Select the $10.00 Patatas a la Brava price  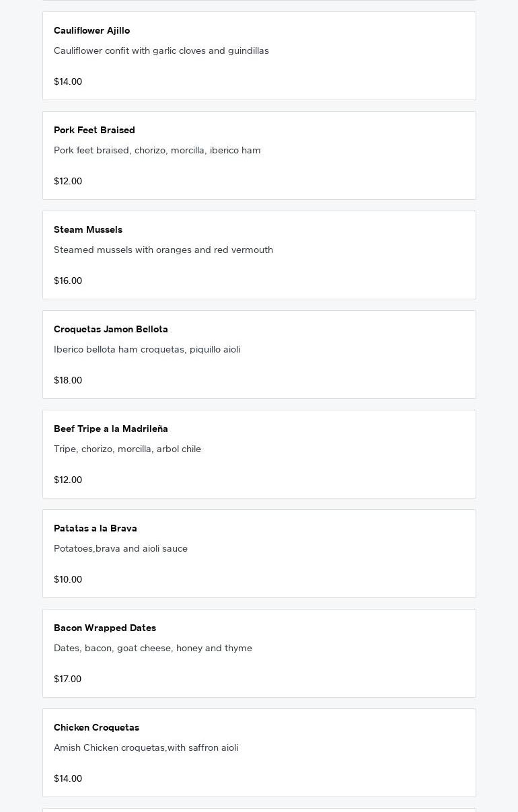68,579
